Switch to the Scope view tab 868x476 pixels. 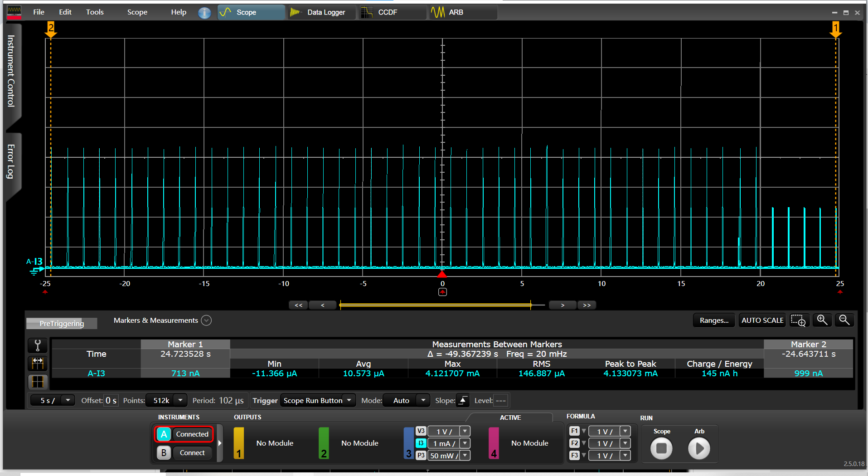251,12
